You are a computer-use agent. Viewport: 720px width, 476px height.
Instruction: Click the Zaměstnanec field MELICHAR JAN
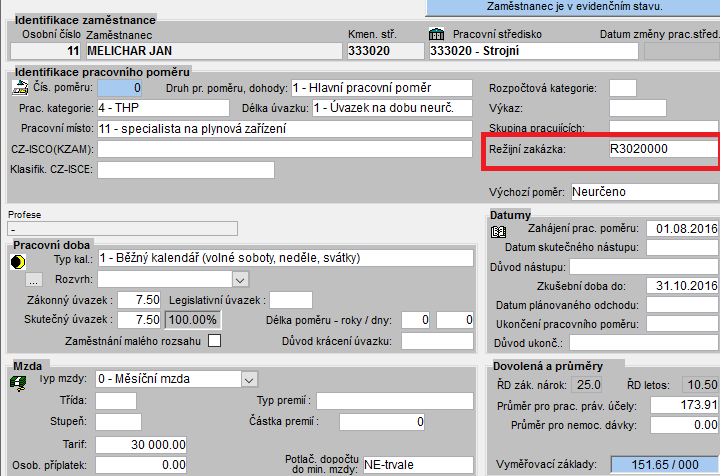pos(214,51)
